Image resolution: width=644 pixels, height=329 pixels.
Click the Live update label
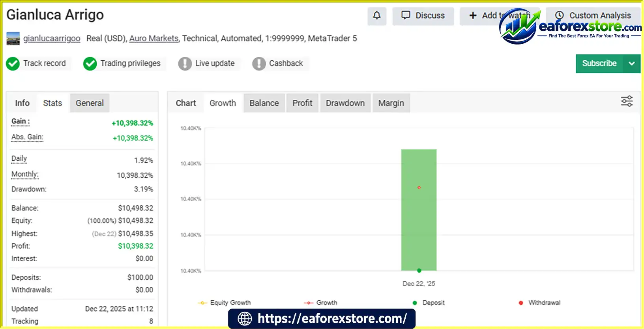coord(215,63)
